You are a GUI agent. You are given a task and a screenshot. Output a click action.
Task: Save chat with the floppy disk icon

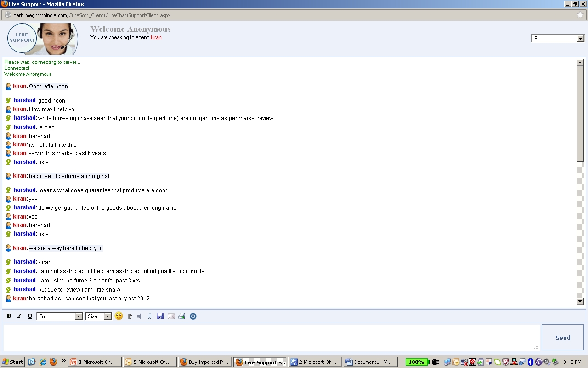[160, 316]
